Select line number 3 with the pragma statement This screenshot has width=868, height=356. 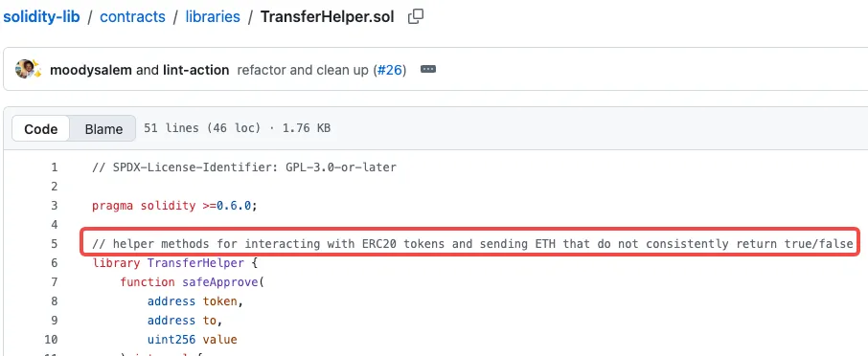coord(54,206)
